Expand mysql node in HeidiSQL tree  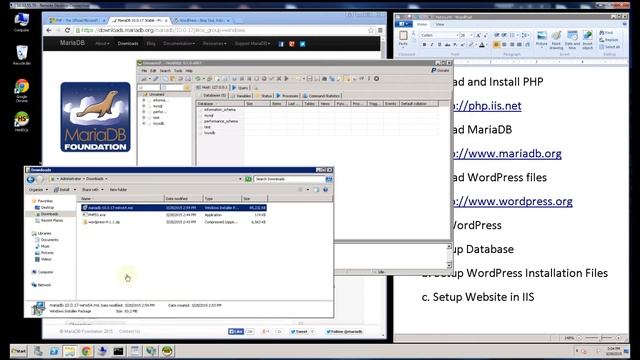[144, 106]
